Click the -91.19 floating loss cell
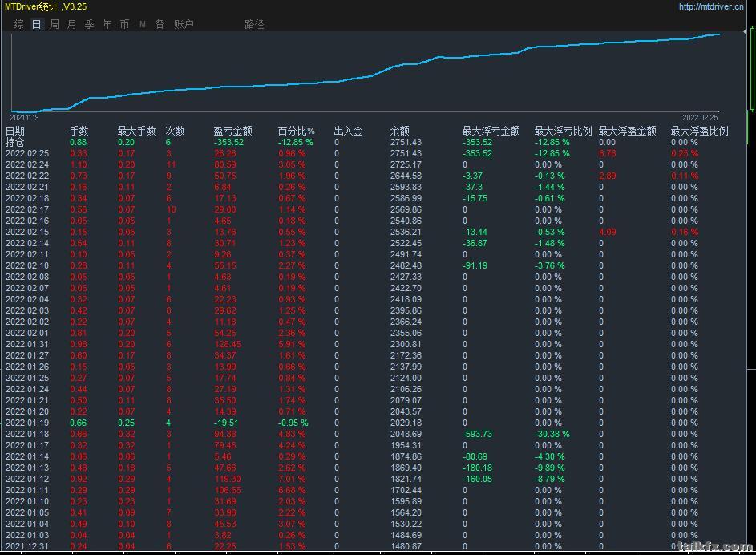This screenshot has width=756, height=555. (475, 265)
